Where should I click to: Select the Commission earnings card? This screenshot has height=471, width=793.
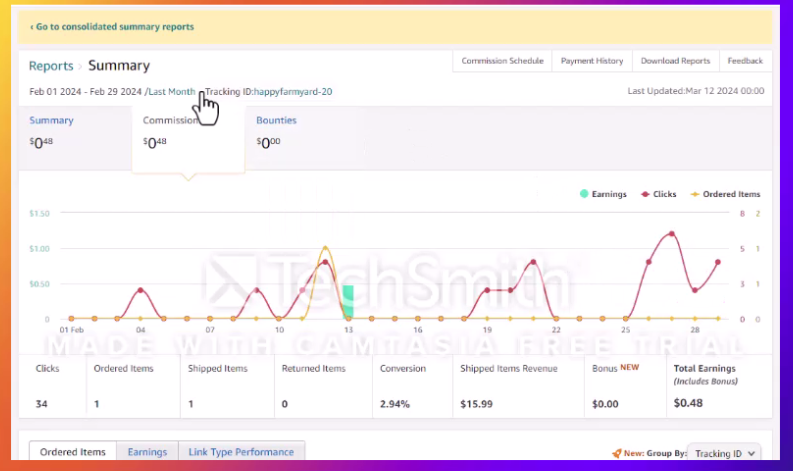point(188,138)
